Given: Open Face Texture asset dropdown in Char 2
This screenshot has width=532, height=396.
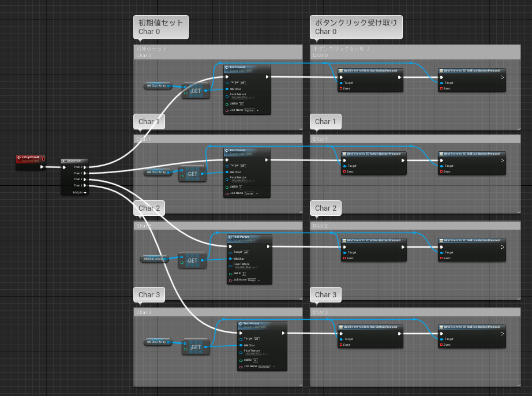Looking at the screenshot, I should click(242, 267).
